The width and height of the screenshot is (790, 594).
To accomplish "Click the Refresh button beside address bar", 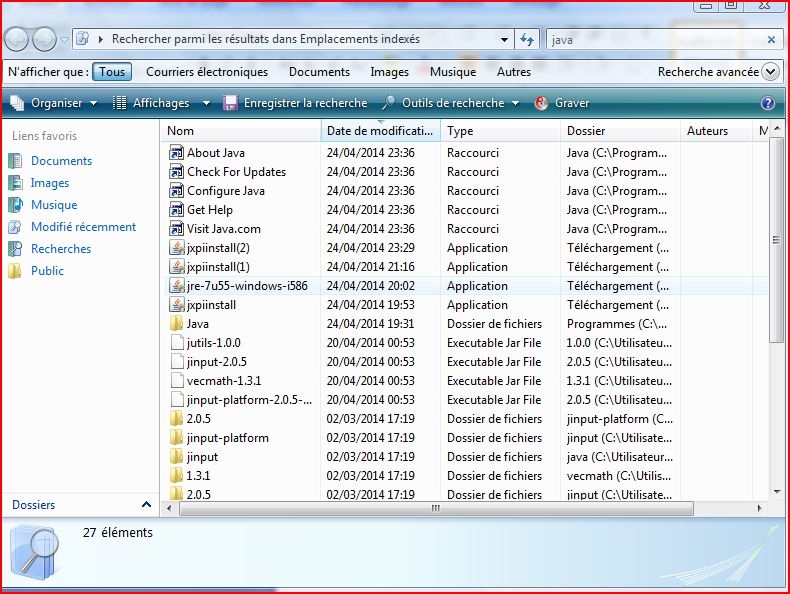I will [527, 39].
